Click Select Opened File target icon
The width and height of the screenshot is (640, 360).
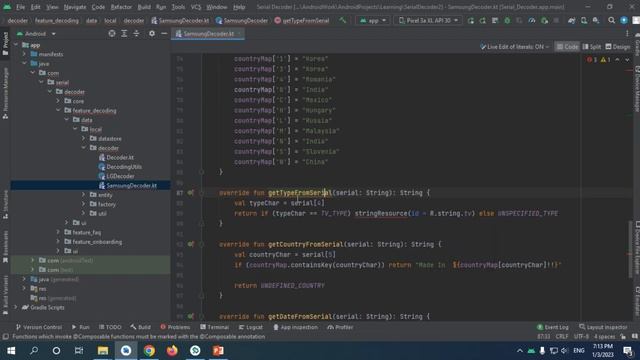click(x=112, y=33)
